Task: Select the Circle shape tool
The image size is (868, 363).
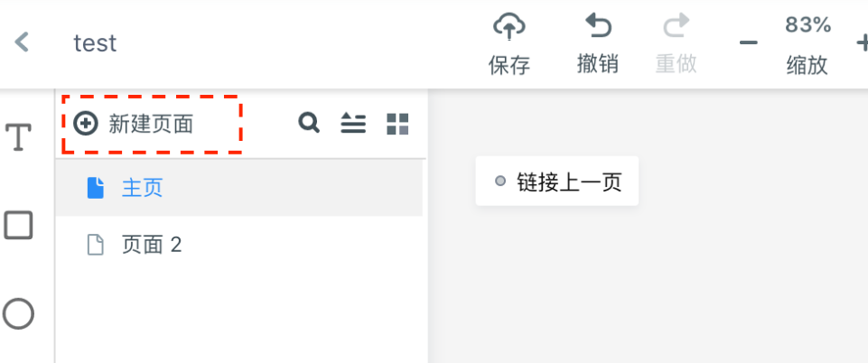Action: click(18, 313)
